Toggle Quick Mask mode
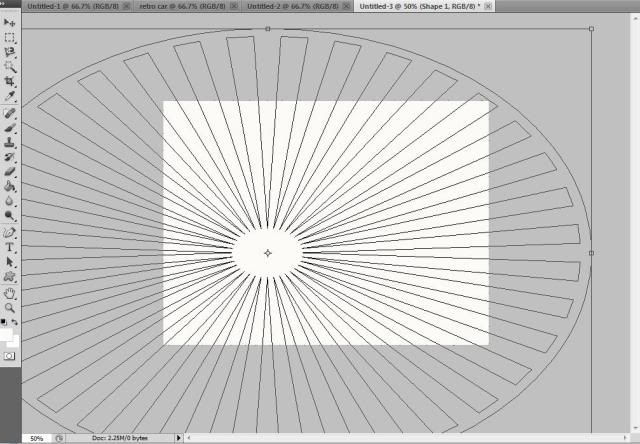640x444 pixels. point(9,356)
